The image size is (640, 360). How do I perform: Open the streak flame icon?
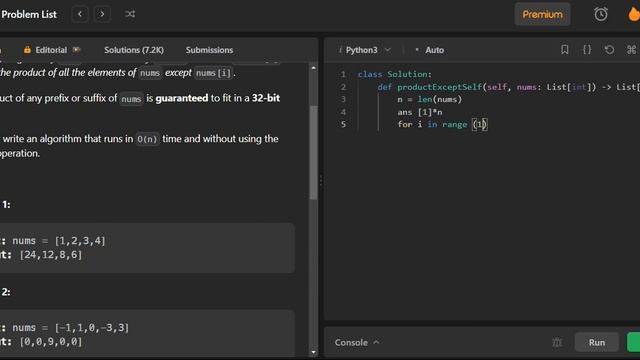pyautogui.click(x=634, y=14)
